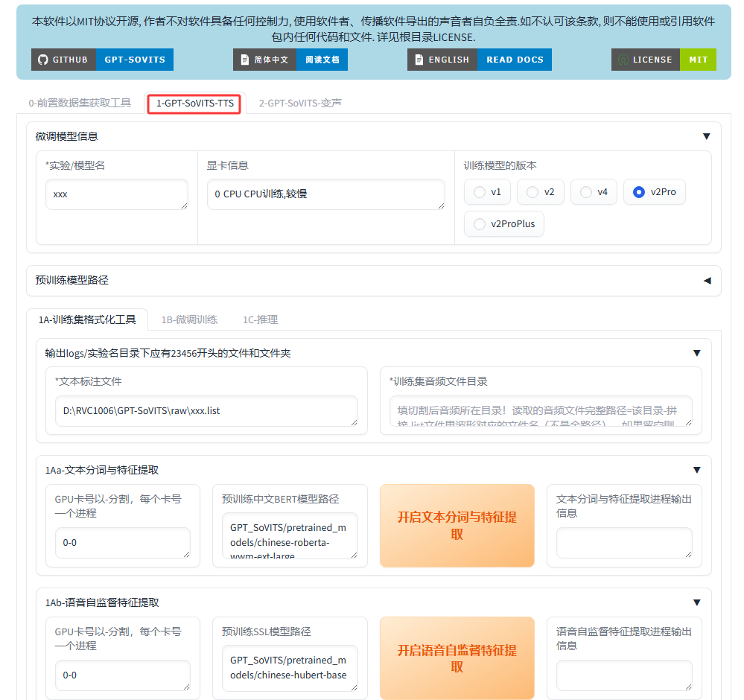This screenshot has width=744, height=700.
Task: Click the 训练集音频文件目录 text field
Action: [x=540, y=411]
